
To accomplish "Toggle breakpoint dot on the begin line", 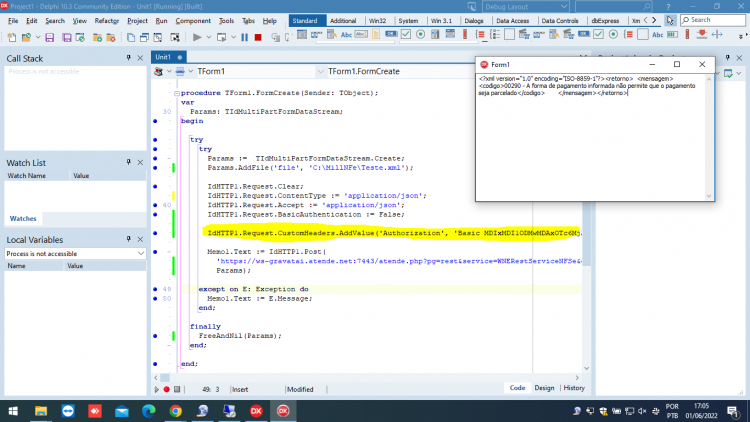I will pyautogui.click(x=155, y=121).
